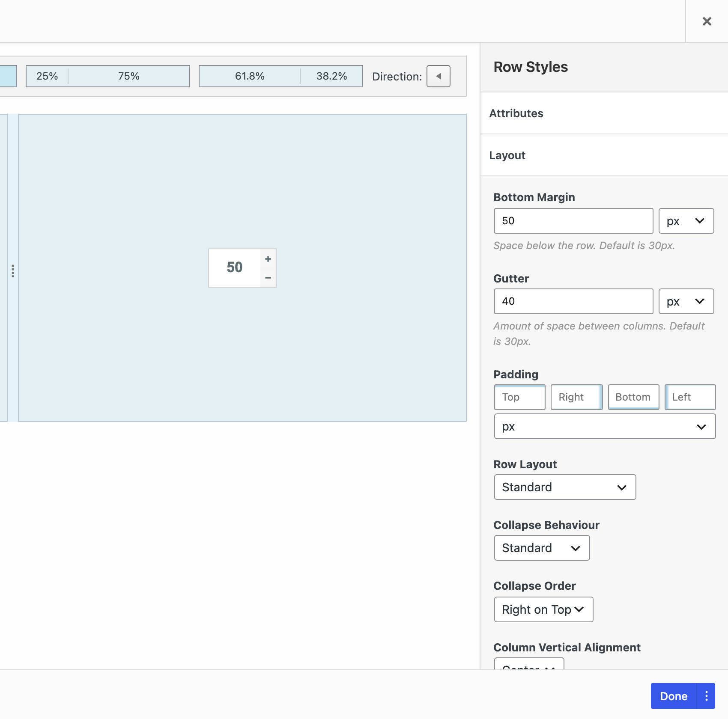728x719 pixels.
Task: Collapse the Layout section
Action: click(x=604, y=155)
